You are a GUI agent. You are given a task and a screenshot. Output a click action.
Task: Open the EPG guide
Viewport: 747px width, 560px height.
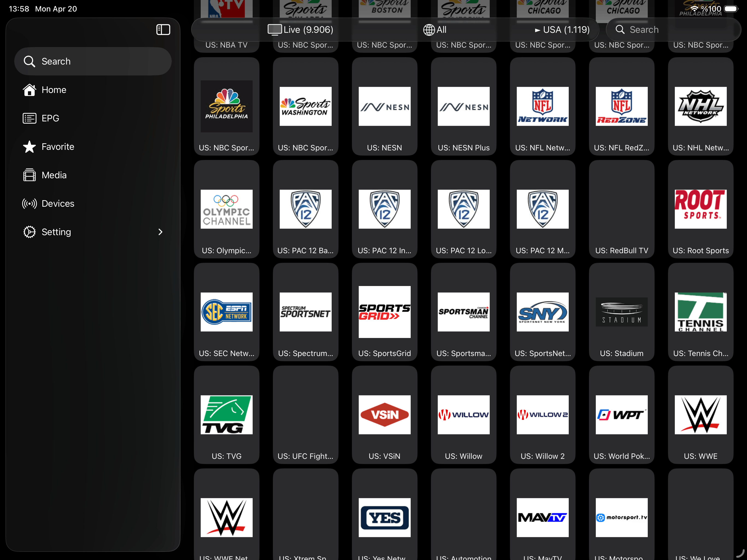pyautogui.click(x=93, y=118)
